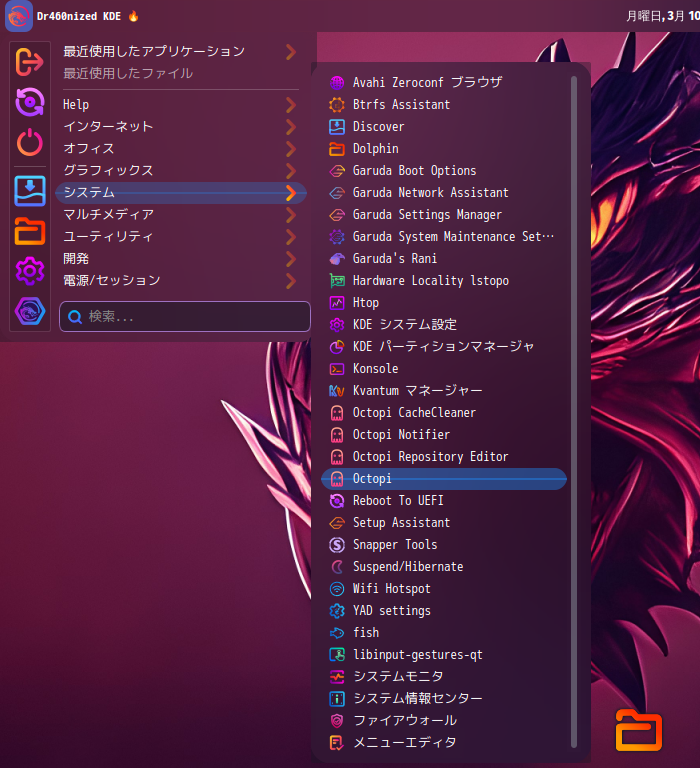
Task: Open システム情報センター
Action: 444,698
